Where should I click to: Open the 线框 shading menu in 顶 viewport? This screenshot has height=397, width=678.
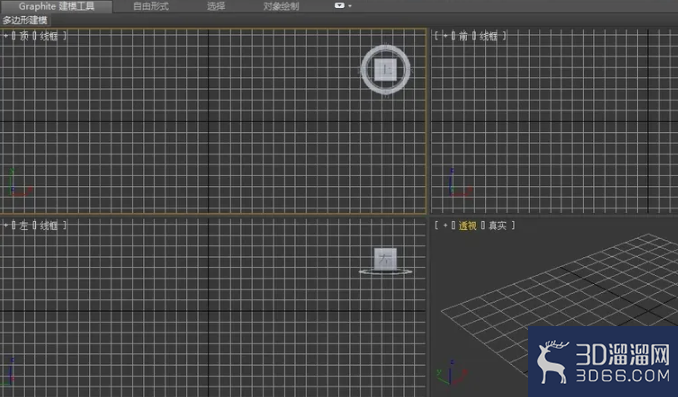(49, 36)
